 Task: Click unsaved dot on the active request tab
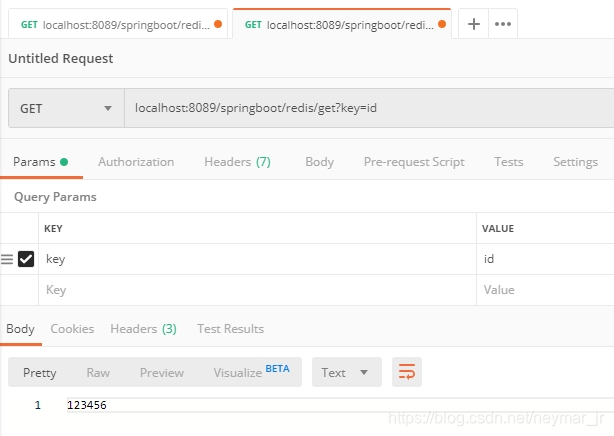point(442,24)
